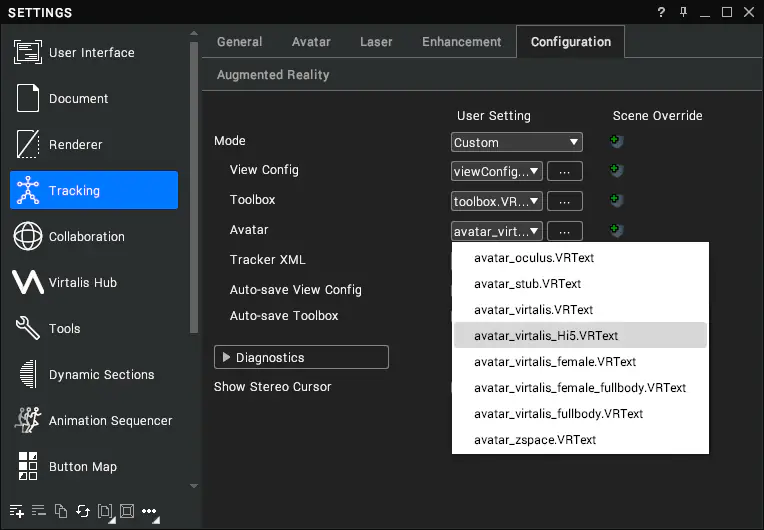Open the Mode dropdown showing Custom

(x=516, y=142)
